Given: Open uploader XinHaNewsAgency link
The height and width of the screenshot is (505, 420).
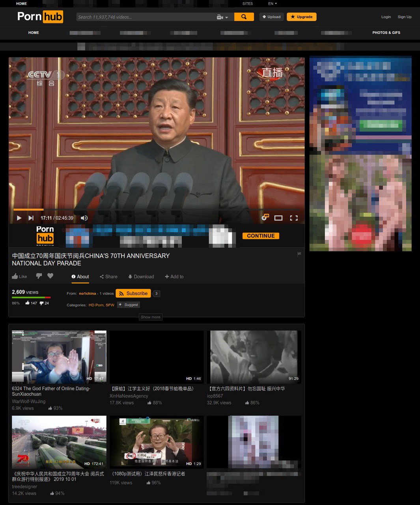Looking at the screenshot, I should [129, 396].
